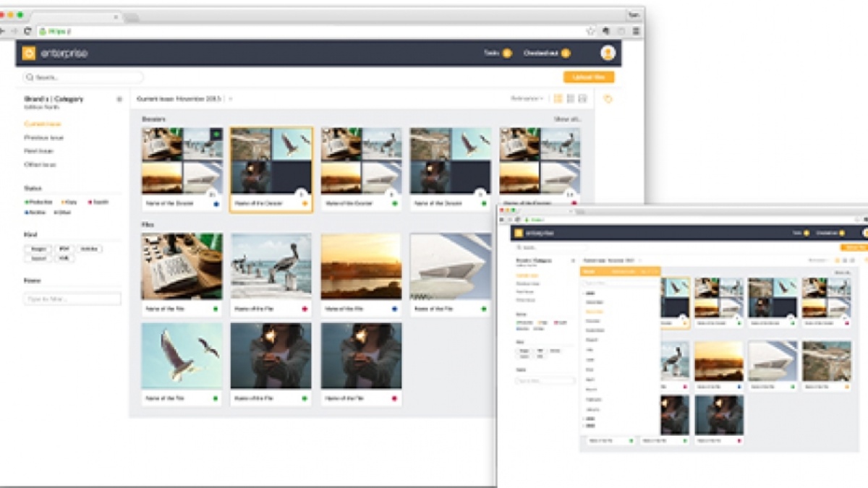
Task: Open the Current Issue title dropdown arrow
Action: pyautogui.click(x=229, y=99)
